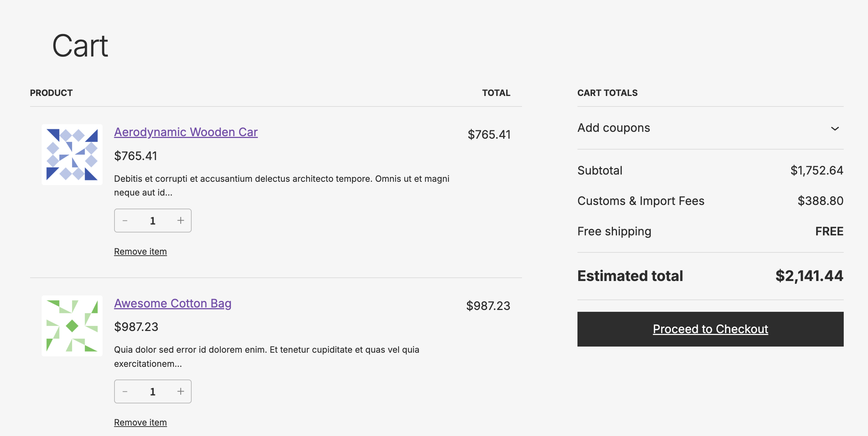The image size is (868, 436).
Task: Click minus button for Awesome Cotton Bag
Action: point(125,391)
